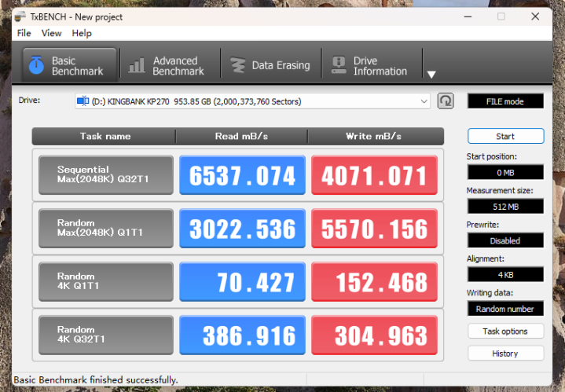
Task: Open the View menu
Action: click(x=52, y=33)
